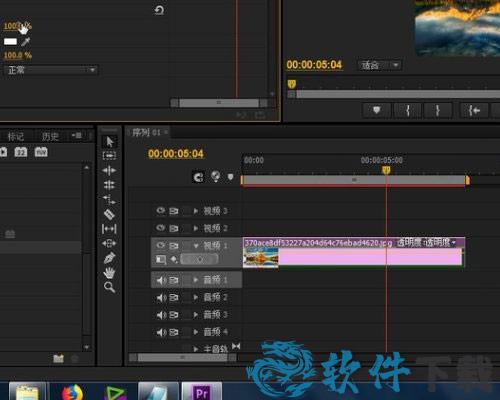This screenshot has height=400, width=500.
Task: Open the notepad taskbar icon
Action: tap(27, 392)
